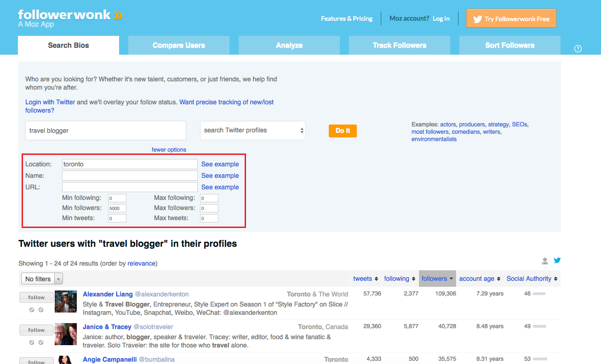
Task: Click the Social Authority bar for Alexander Liang
Action: pyautogui.click(x=539, y=294)
